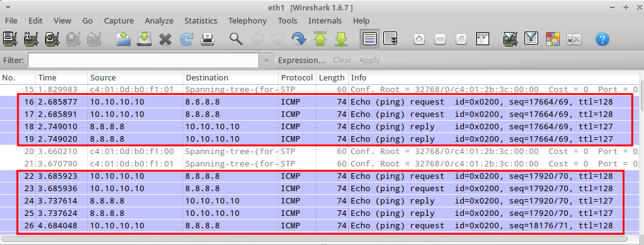Open the Internals menu

tap(325, 20)
